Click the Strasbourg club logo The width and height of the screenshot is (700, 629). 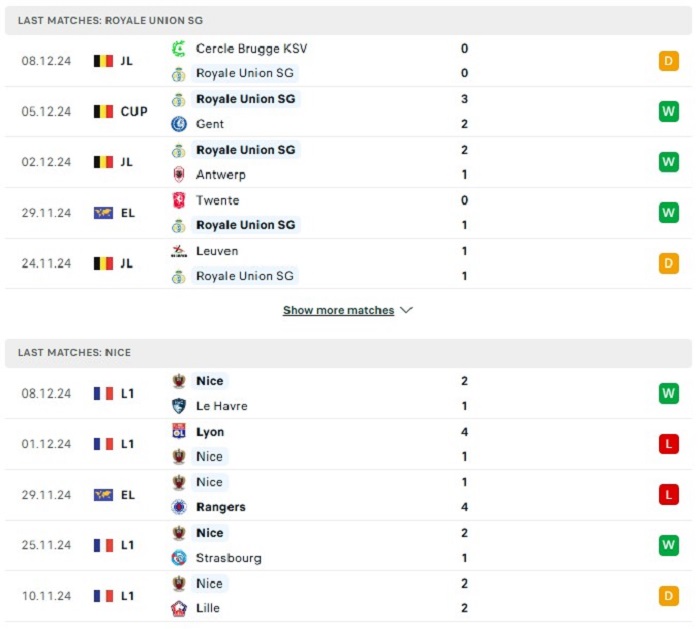pyautogui.click(x=179, y=558)
